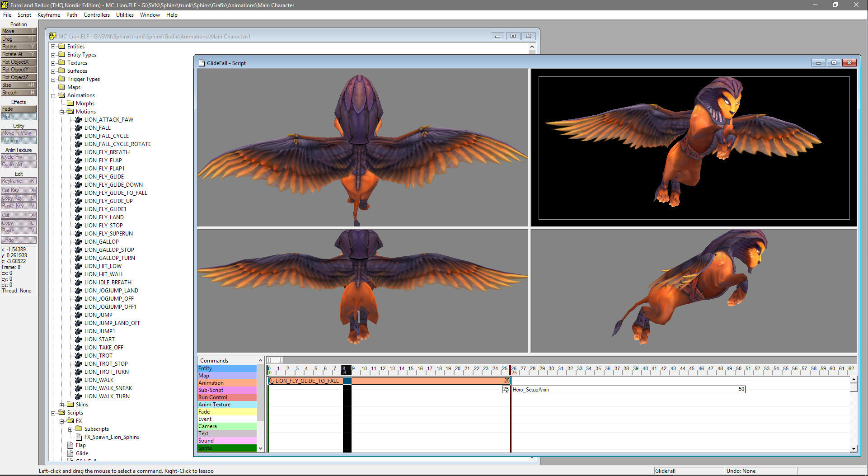Expand the Entity Types tree node
Screen dimensions: 868x476
click(54, 54)
